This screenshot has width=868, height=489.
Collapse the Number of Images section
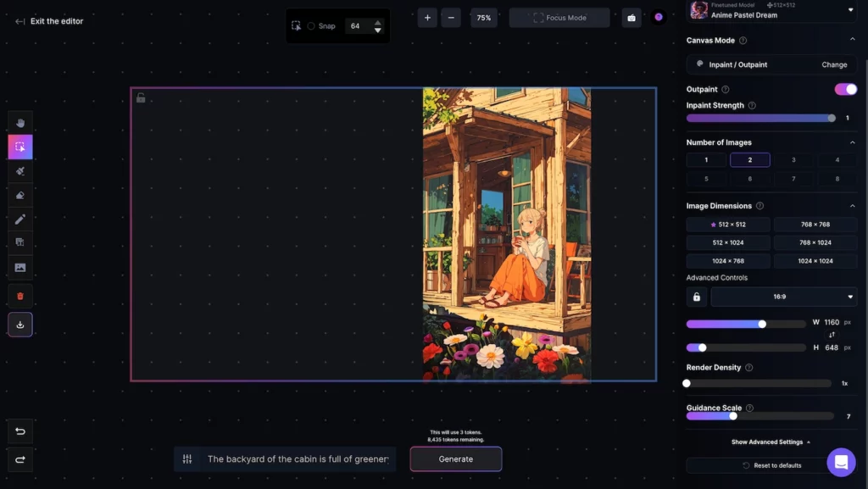(x=852, y=142)
